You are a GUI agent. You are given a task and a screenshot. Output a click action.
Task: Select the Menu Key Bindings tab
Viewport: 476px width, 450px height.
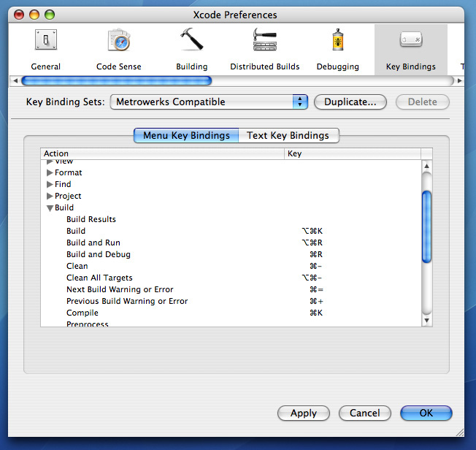coord(186,135)
